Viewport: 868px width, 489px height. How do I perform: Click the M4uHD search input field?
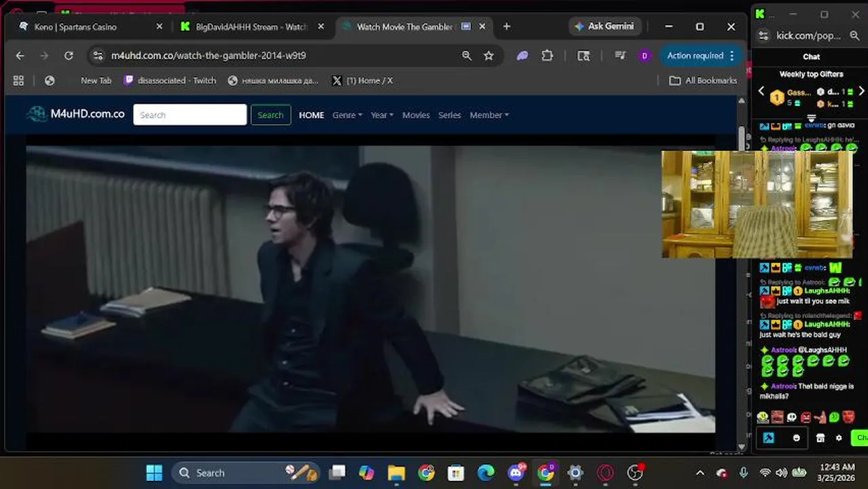pos(190,115)
